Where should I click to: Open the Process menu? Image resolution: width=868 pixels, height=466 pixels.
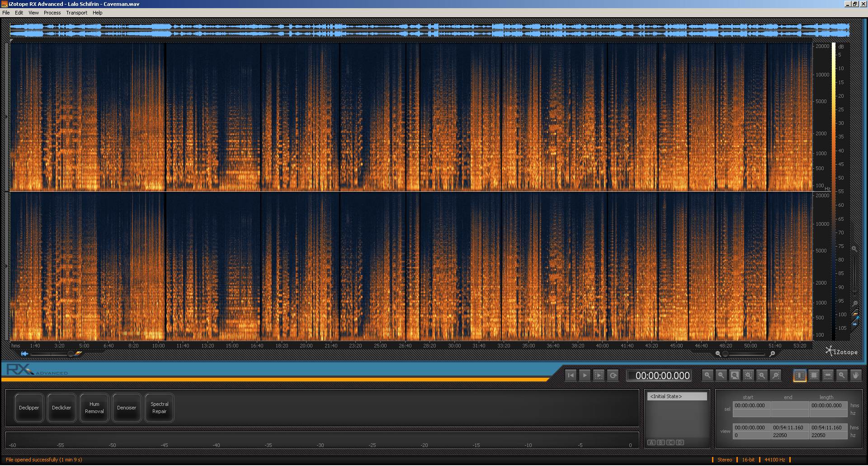pyautogui.click(x=52, y=13)
